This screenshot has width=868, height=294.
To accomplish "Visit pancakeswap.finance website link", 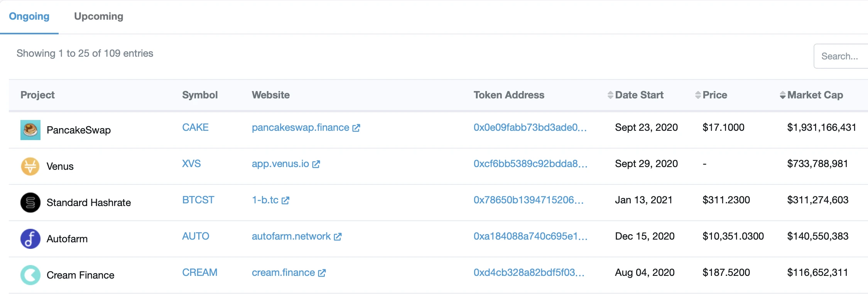I will pos(301,127).
